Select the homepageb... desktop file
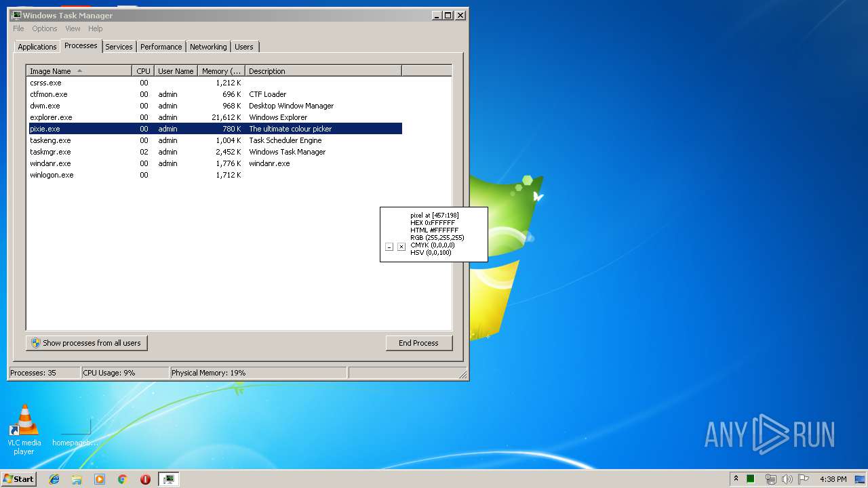This screenshot has height=488, width=868. pyautogui.click(x=75, y=432)
